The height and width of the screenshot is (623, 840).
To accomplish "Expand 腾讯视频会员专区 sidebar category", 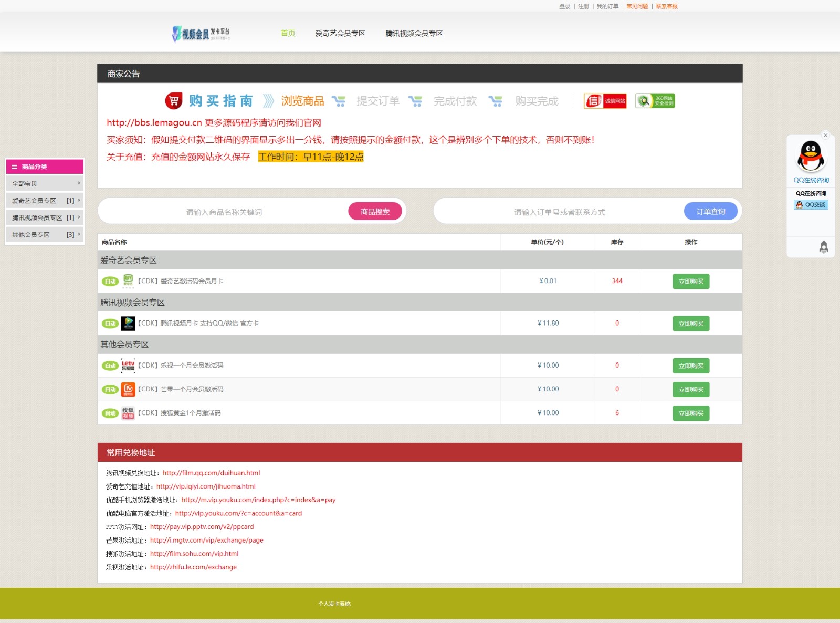I will 45,217.
